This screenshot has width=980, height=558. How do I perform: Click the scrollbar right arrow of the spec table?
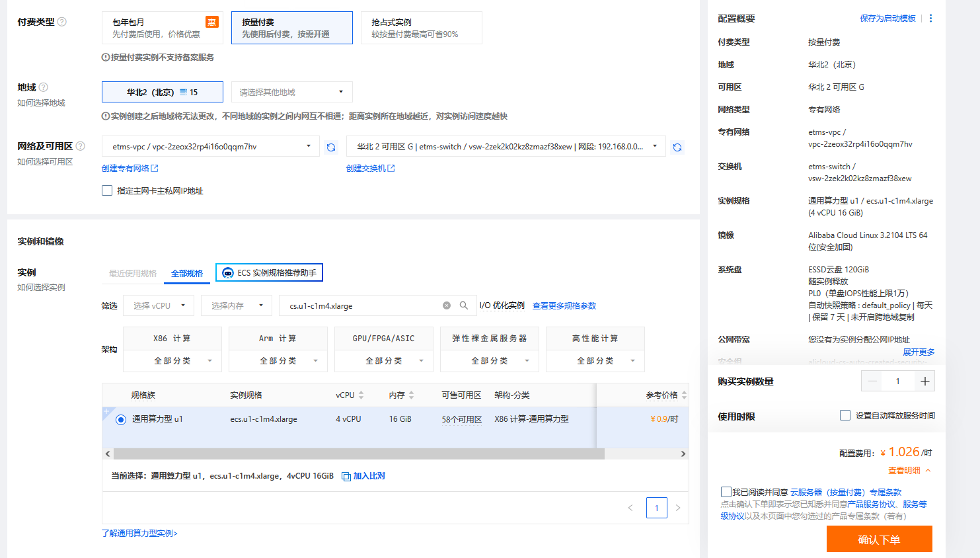[683, 454]
